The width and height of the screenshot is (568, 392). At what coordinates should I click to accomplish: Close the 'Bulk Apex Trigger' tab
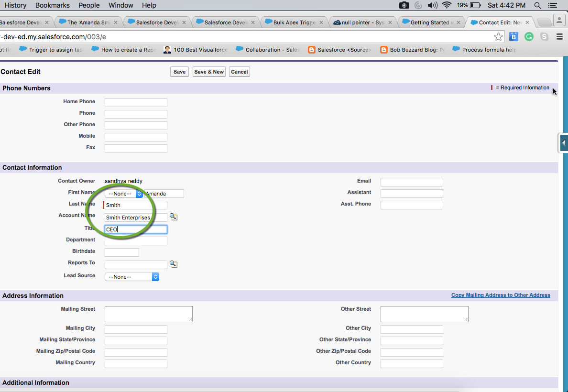(x=321, y=22)
